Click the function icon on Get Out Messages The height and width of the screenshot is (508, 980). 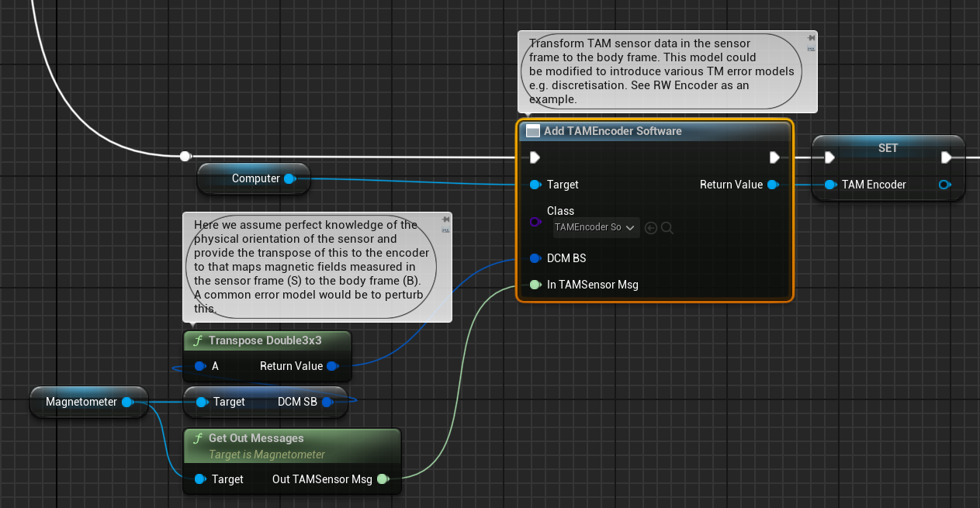coord(198,438)
